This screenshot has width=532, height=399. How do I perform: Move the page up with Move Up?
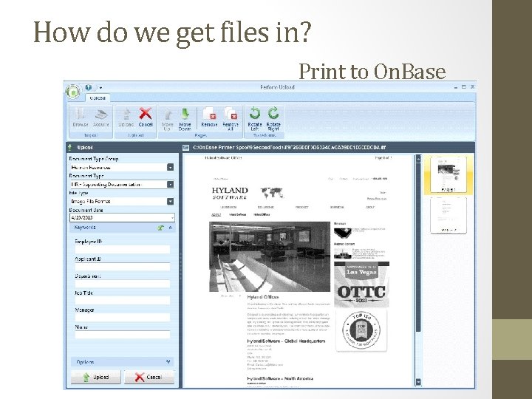pos(167,119)
